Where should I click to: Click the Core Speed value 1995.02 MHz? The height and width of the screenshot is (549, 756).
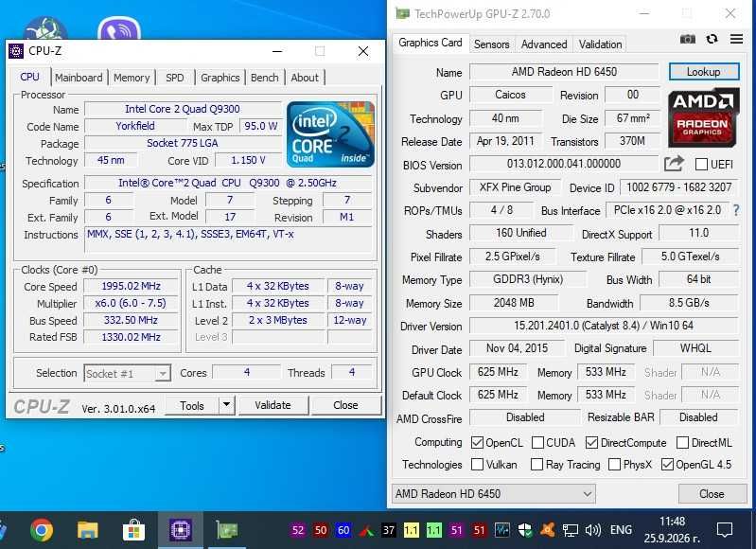click(131, 286)
